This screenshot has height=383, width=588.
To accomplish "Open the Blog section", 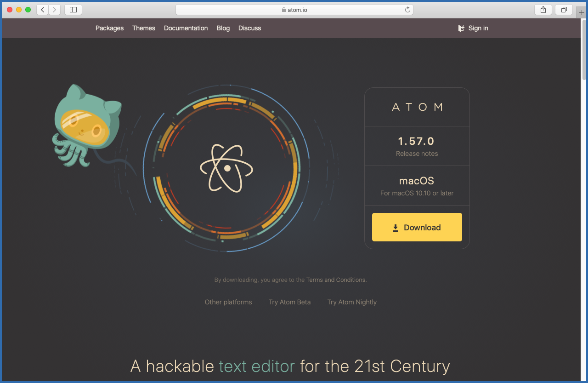I will pyautogui.click(x=223, y=28).
